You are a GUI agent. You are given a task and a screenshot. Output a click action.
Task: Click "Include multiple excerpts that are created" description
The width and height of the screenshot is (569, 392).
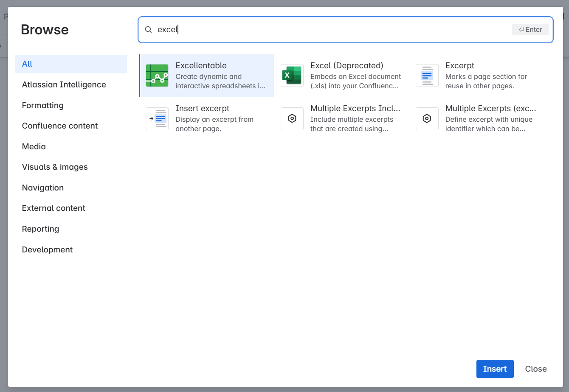[352, 124]
